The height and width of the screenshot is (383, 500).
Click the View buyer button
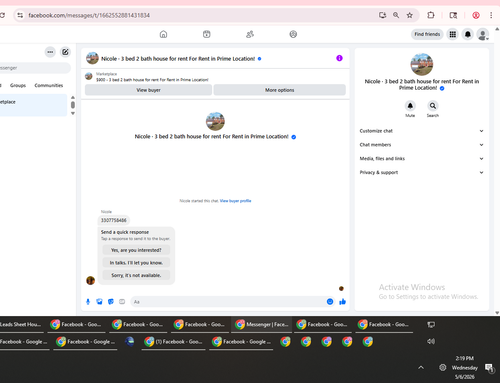tap(148, 90)
